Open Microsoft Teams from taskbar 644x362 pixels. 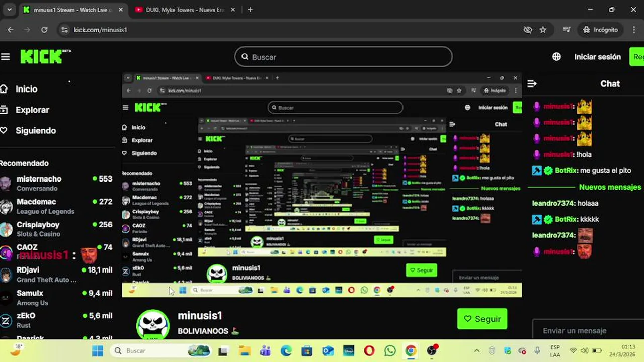coord(265,351)
